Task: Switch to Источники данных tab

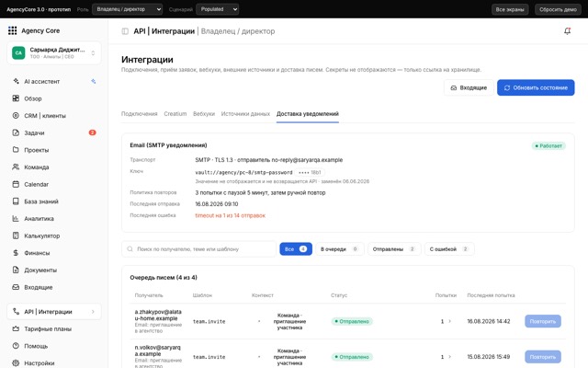Action: [245, 114]
